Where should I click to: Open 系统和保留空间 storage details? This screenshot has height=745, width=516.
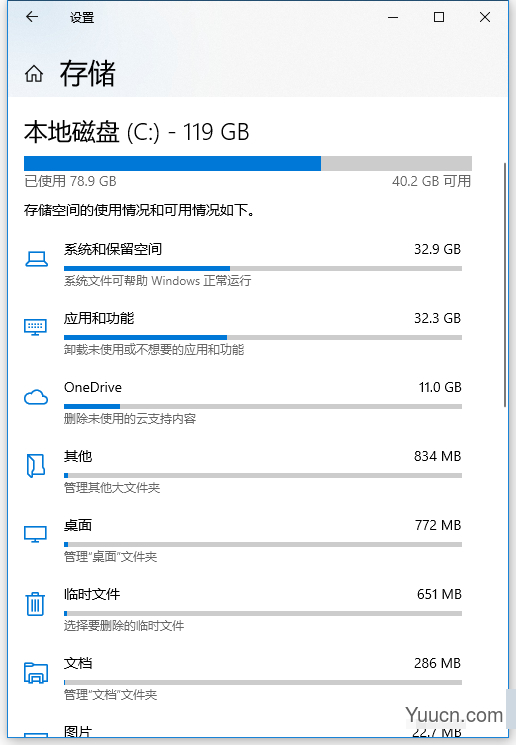113,249
